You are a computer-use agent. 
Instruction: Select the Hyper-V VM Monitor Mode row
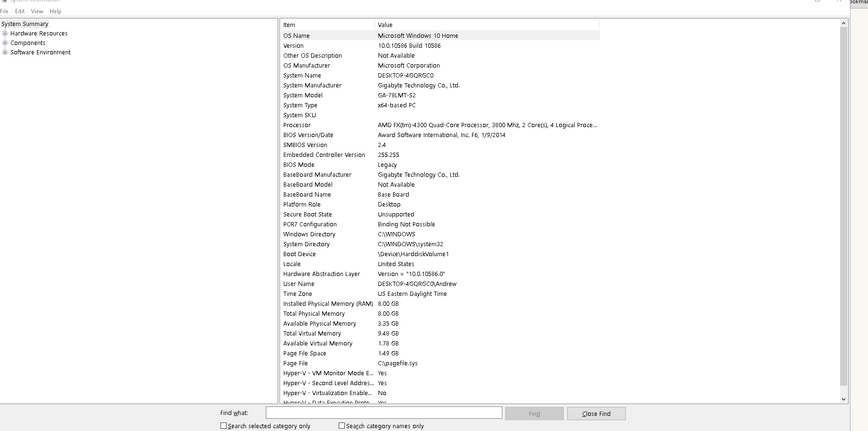pyautogui.click(x=441, y=373)
